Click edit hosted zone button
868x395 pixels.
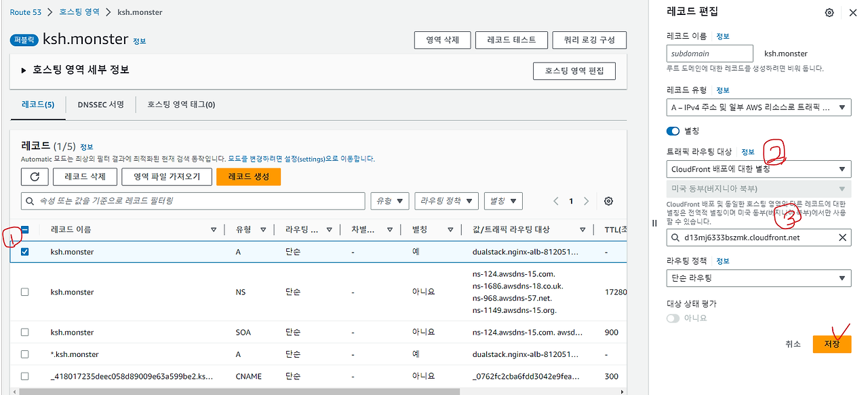[x=574, y=71]
